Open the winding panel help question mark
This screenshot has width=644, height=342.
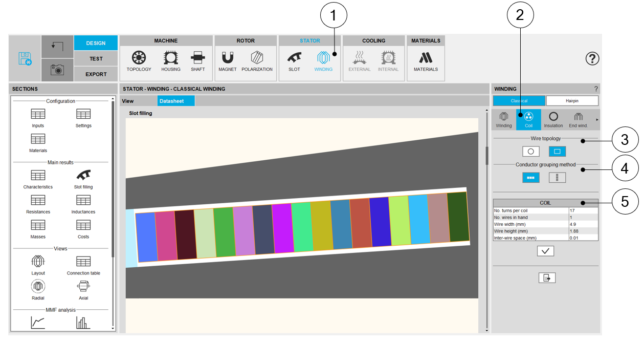[595, 89]
